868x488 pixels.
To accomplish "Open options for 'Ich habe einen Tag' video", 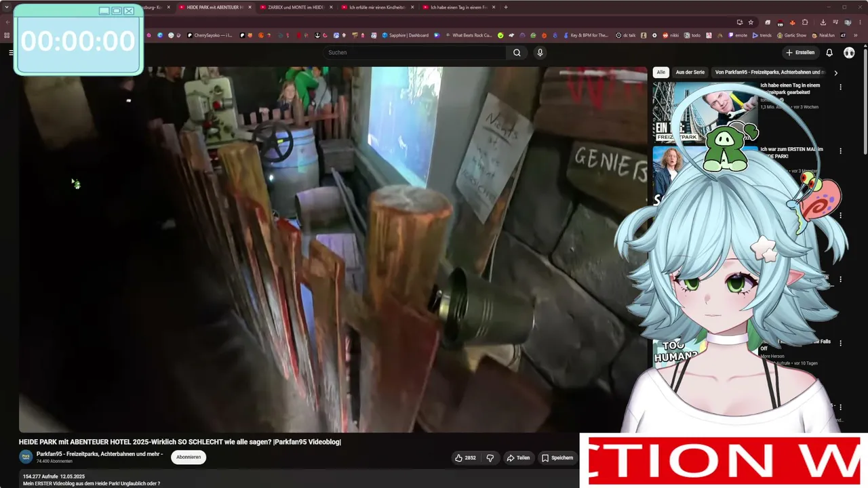I will pyautogui.click(x=840, y=87).
